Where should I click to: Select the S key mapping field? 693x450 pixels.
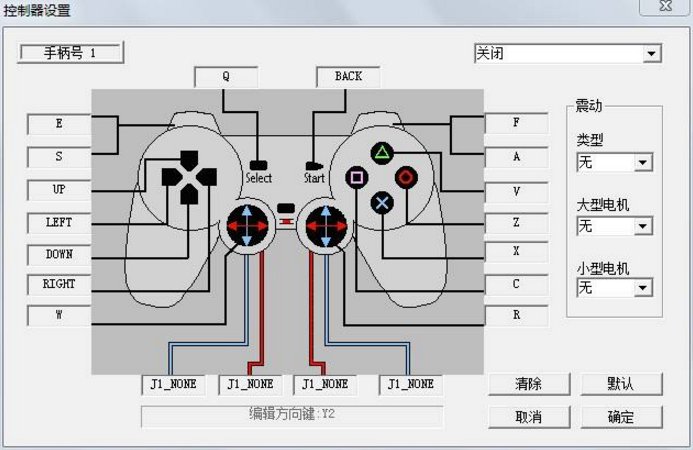(x=59, y=157)
